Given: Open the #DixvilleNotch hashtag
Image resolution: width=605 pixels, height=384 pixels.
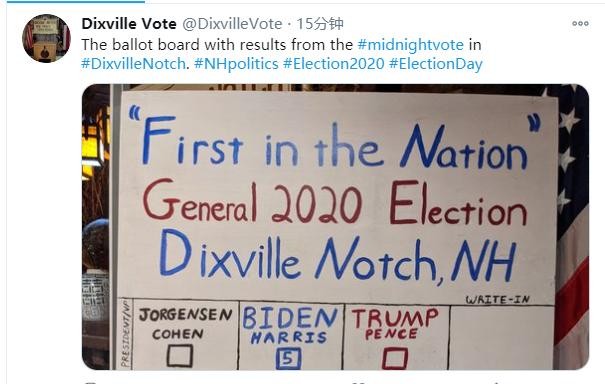Looking at the screenshot, I should pyautogui.click(x=133, y=64).
